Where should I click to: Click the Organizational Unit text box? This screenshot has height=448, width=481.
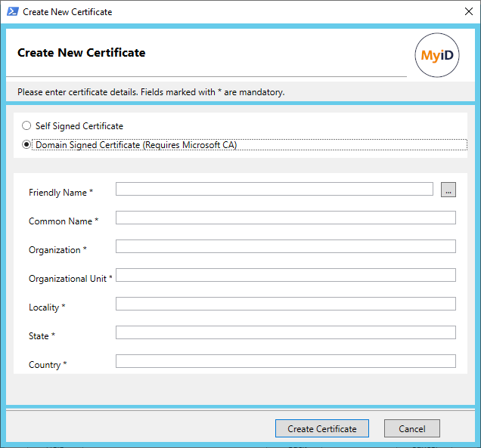pyautogui.click(x=285, y=275)
